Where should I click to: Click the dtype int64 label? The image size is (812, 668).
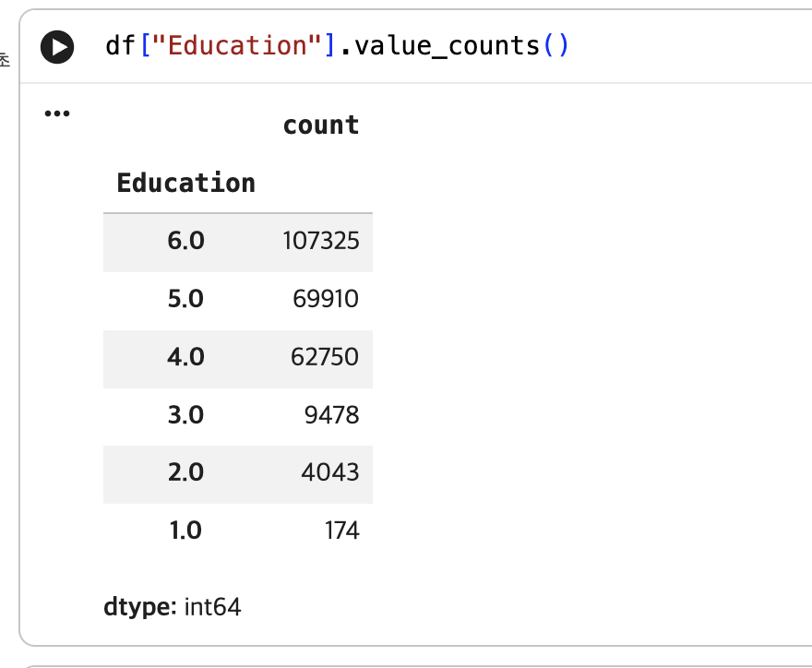pyautogui.click(x=173, y=607)
